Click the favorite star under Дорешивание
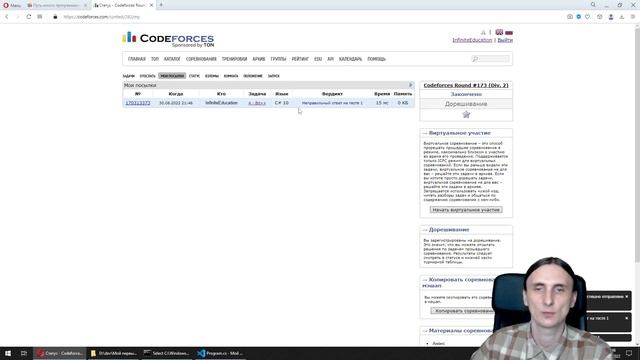The width and height of the screenshot is (640, 360). click(x=466, y=115)
